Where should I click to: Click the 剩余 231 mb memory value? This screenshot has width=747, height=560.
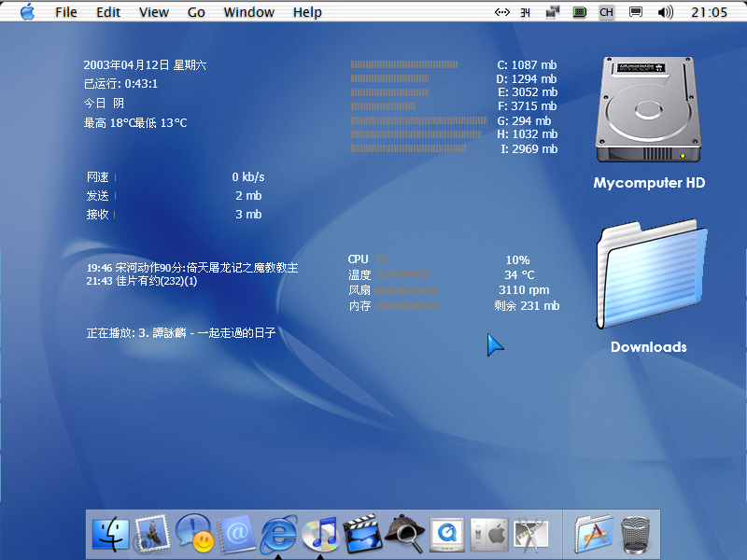[x=527, y=306]
